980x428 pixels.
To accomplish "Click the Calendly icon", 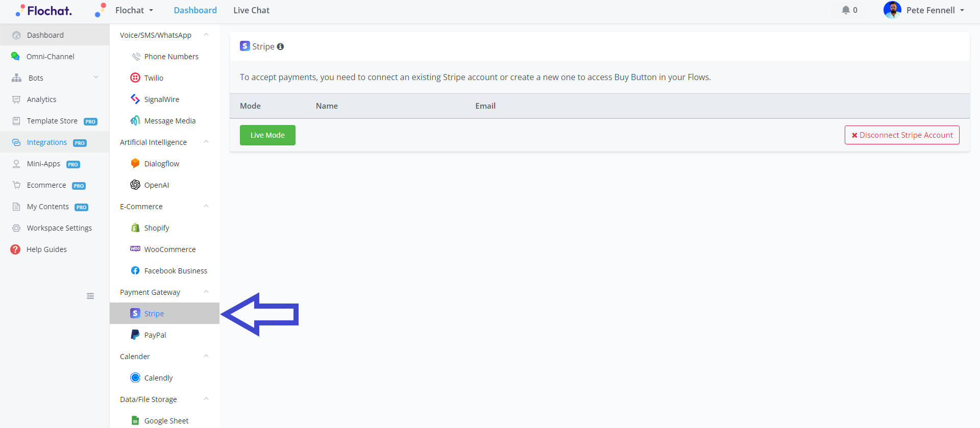I will pyautogui.click(x=135, y=377).
